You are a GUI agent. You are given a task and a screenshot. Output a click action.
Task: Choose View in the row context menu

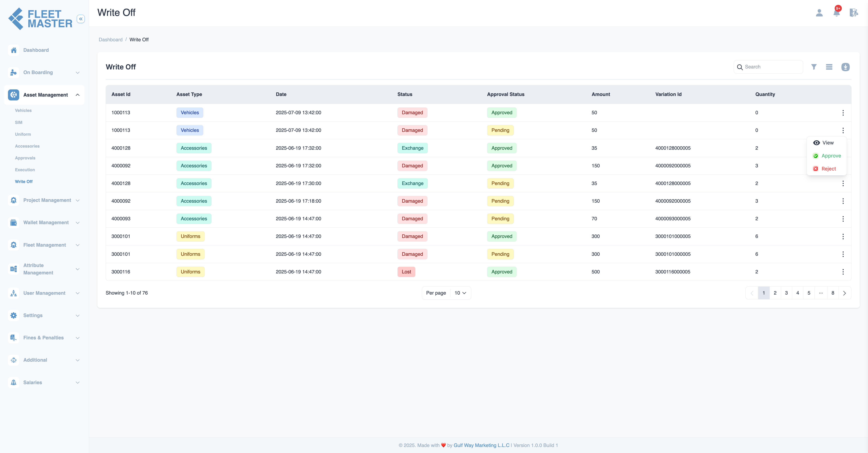(824, 143)
